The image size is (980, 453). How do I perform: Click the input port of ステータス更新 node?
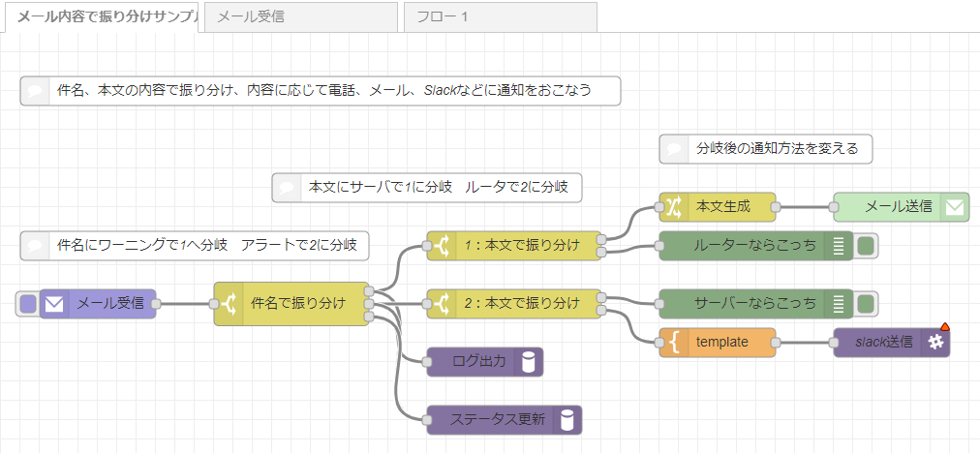(x=427, y=420)
